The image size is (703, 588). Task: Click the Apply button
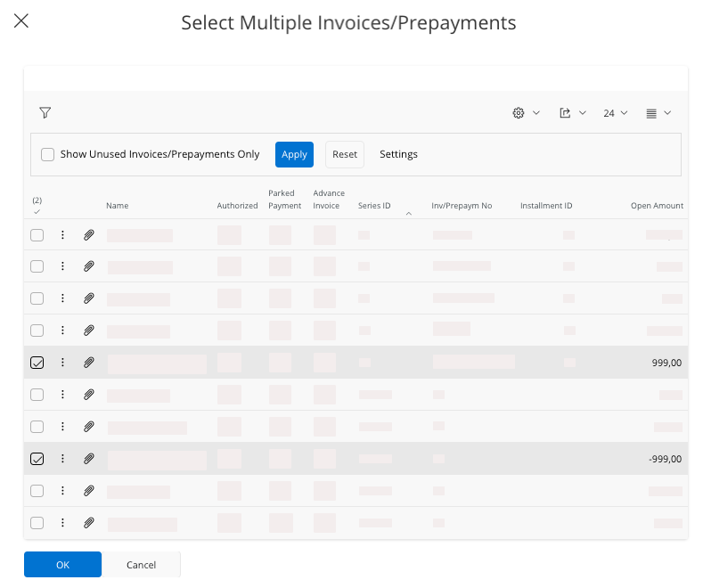click(x=294, y=154)
